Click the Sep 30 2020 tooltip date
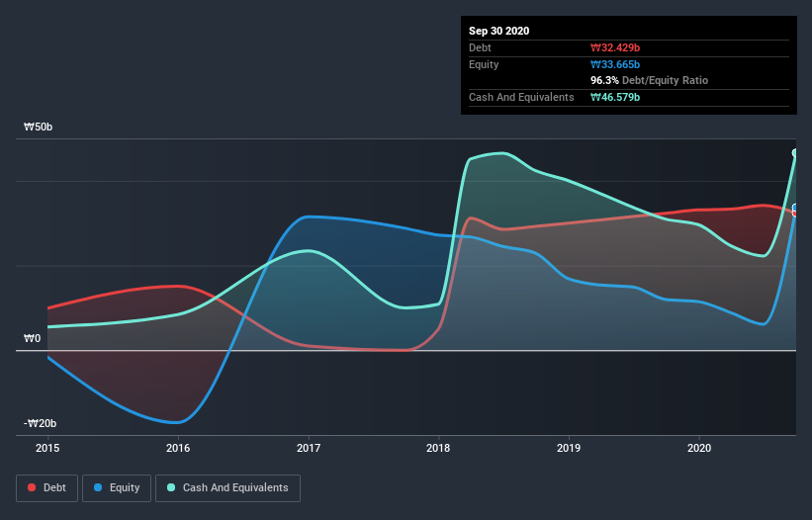Screen dimensions: 812x520 499,31
